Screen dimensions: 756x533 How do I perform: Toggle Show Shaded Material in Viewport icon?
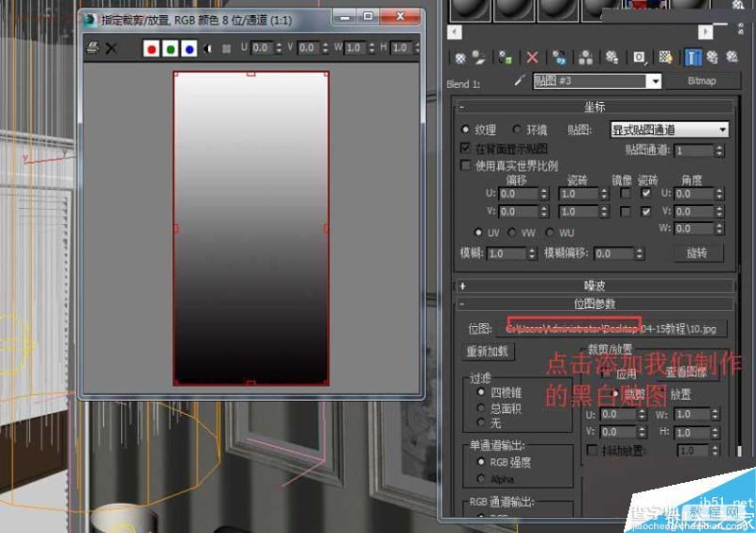tap(665, 59)
